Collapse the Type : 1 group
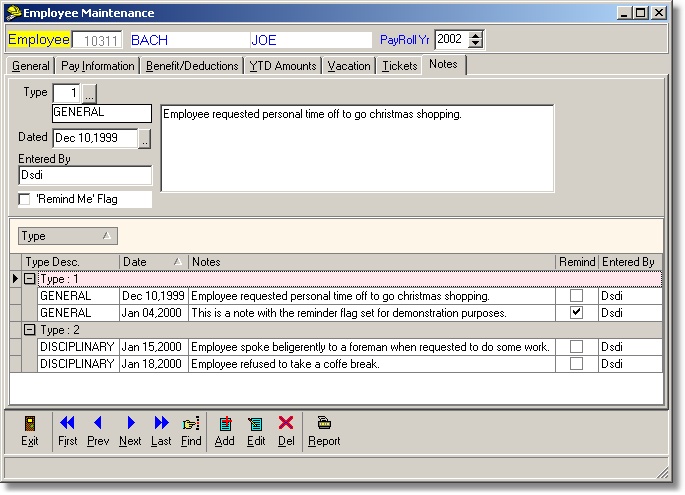This screenshot has height=495, width=685. pyautogui.click(x=30, y=280)
